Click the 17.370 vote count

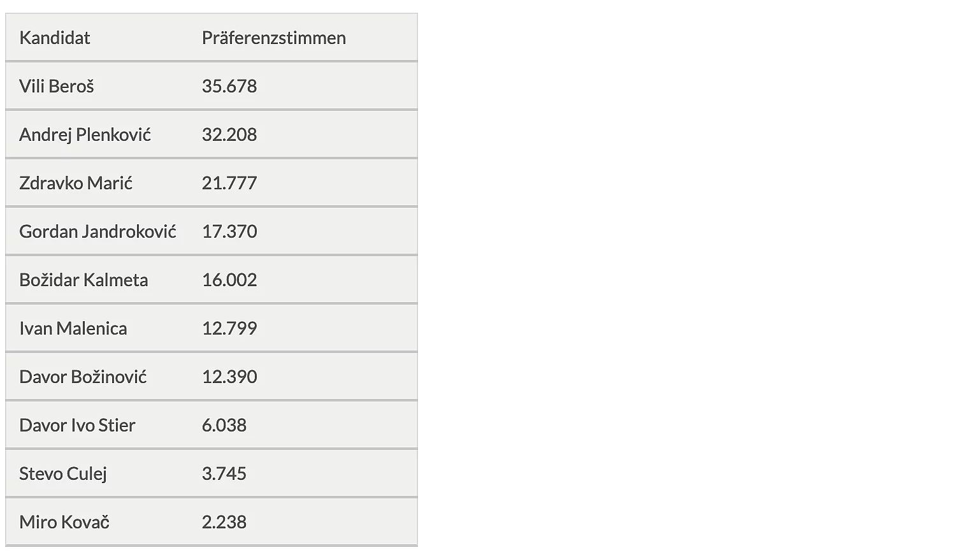229,231
